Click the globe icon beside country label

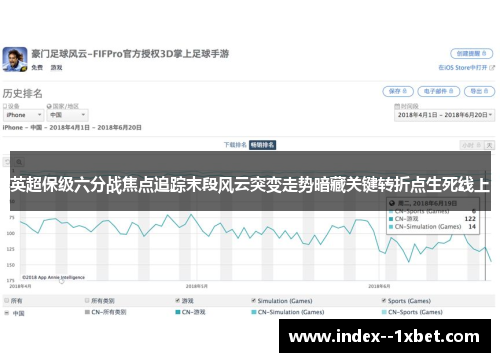(x=49, y=106)
